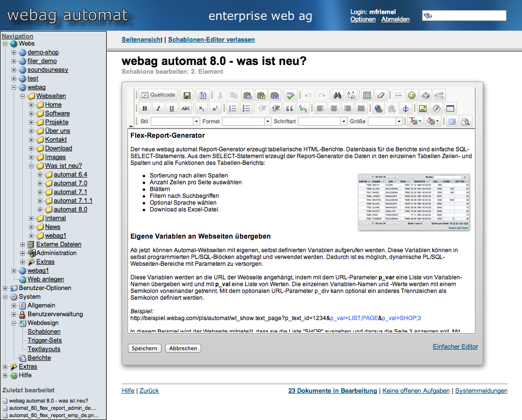Insert a hyperlink with the globe-chain icon
The width and height of the screenshot is (522, 420).
[378, 108]
